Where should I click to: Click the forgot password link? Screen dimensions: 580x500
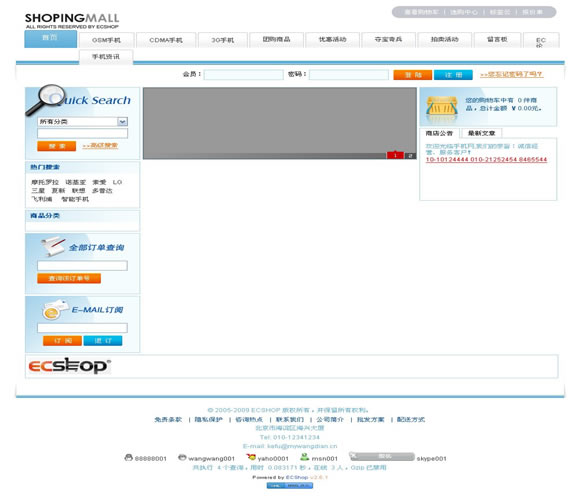tap(512, 74)
